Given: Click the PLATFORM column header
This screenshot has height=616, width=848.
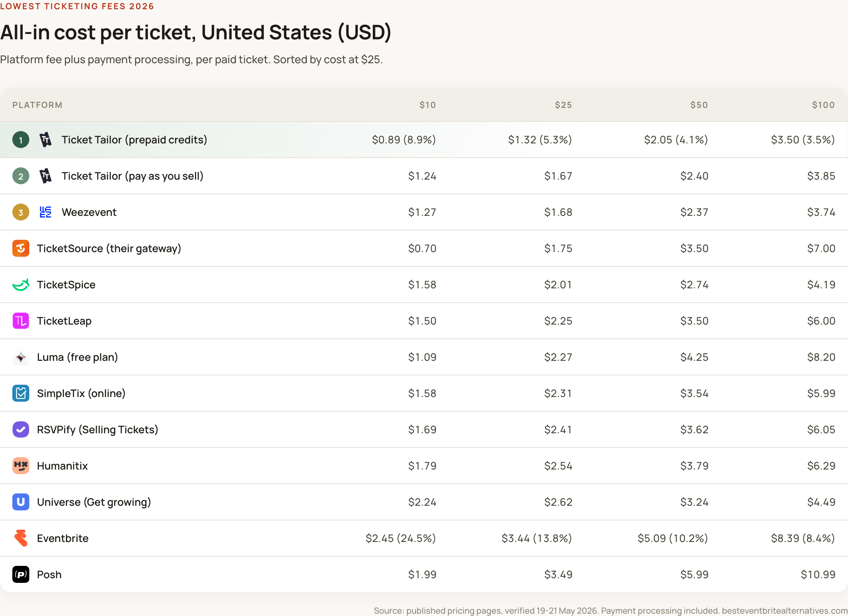Looking at the screenshot, I should click(x=37, y=105).
